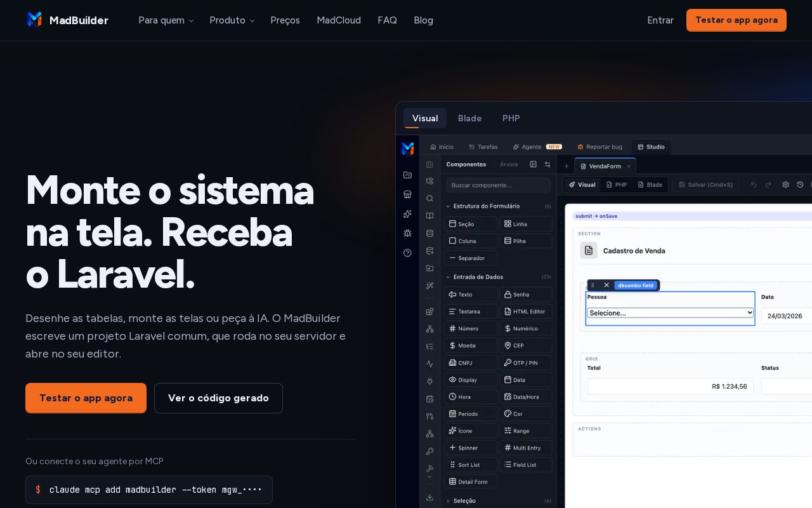Click the Data field 24/03/2026
812x508 pixels.
click(787, 316)
